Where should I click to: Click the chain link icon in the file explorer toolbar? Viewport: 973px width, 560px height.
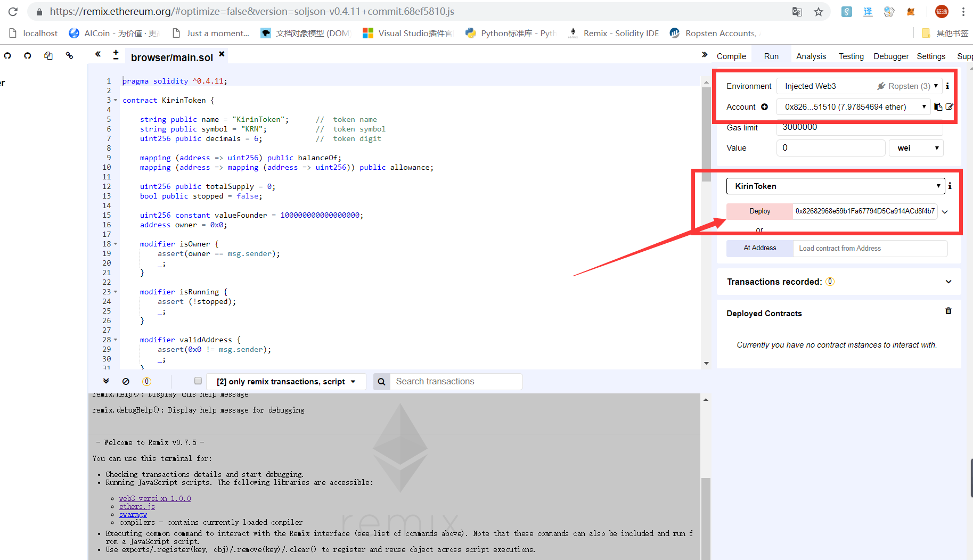click(69, 55)
